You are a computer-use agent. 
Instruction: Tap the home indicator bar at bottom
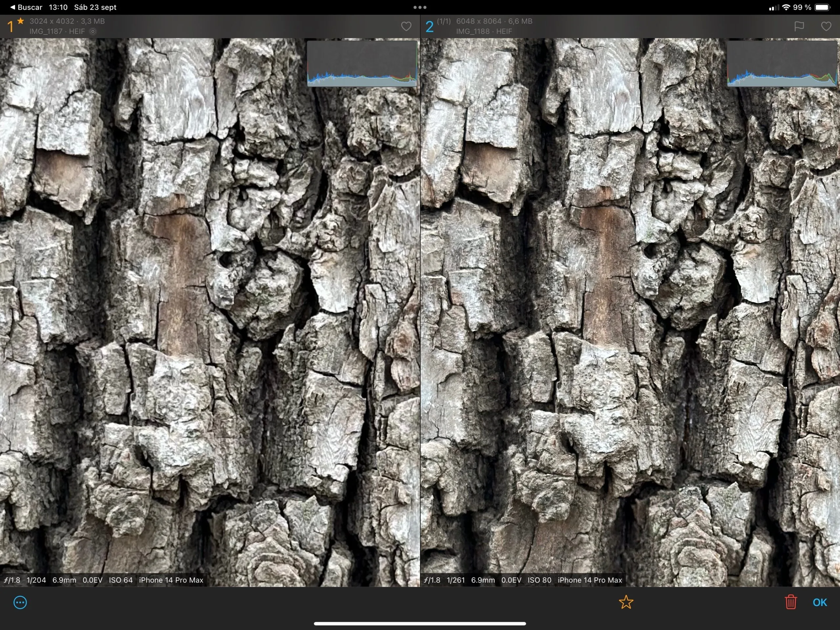point(420,623)
